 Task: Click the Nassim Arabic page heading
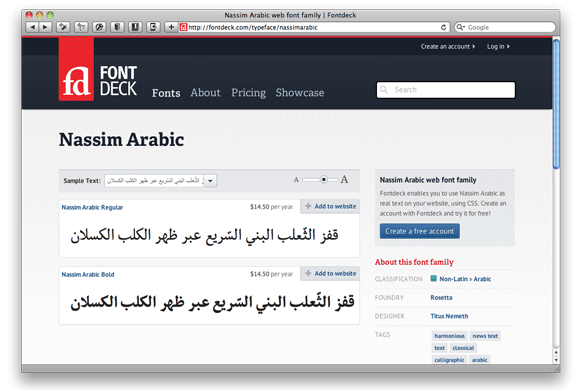121,139
